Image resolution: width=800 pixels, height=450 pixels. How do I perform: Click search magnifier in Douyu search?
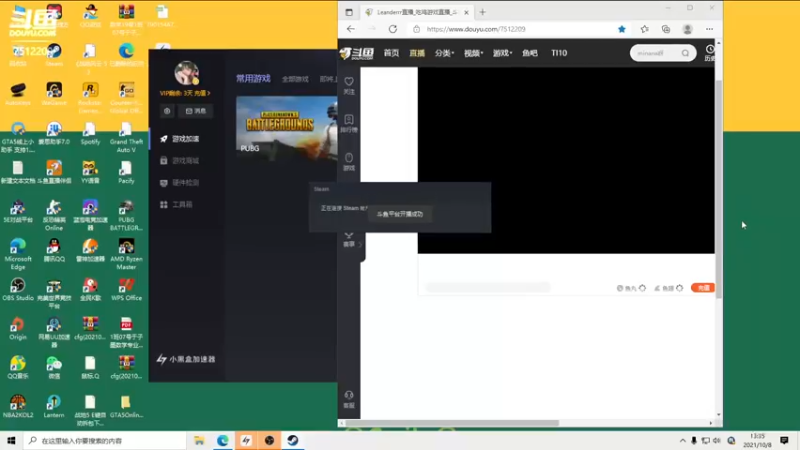tap(685, 53)
